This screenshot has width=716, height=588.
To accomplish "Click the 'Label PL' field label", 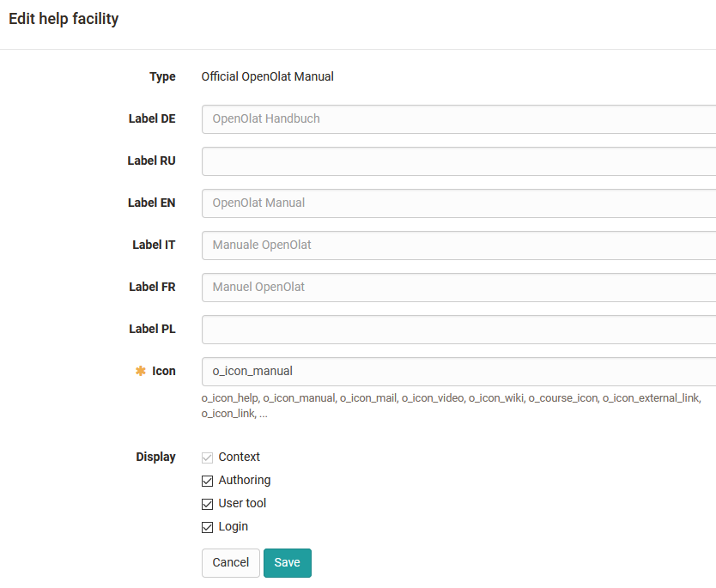I will pyautogui.click(x=152, y=329).
